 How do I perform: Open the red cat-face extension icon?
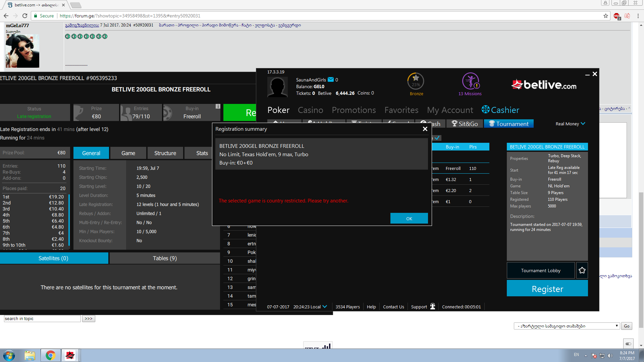click(627, 16)
